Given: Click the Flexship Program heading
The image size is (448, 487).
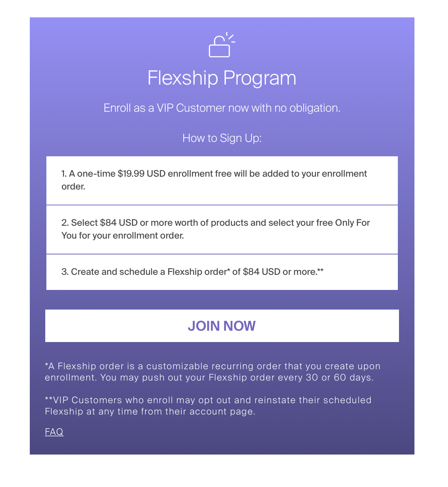Looking at the screenshot, I should (222, 78).
